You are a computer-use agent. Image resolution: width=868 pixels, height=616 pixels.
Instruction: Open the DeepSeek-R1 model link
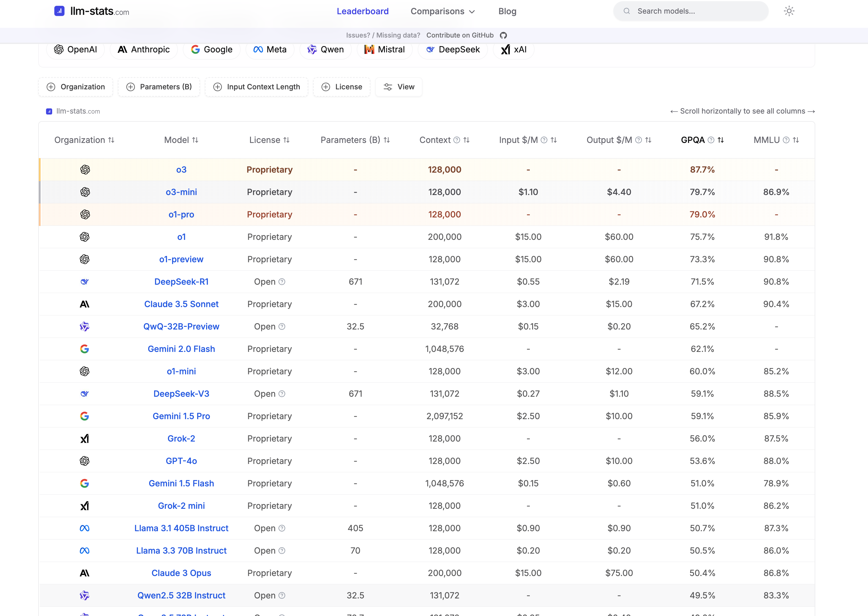point(182,282)
